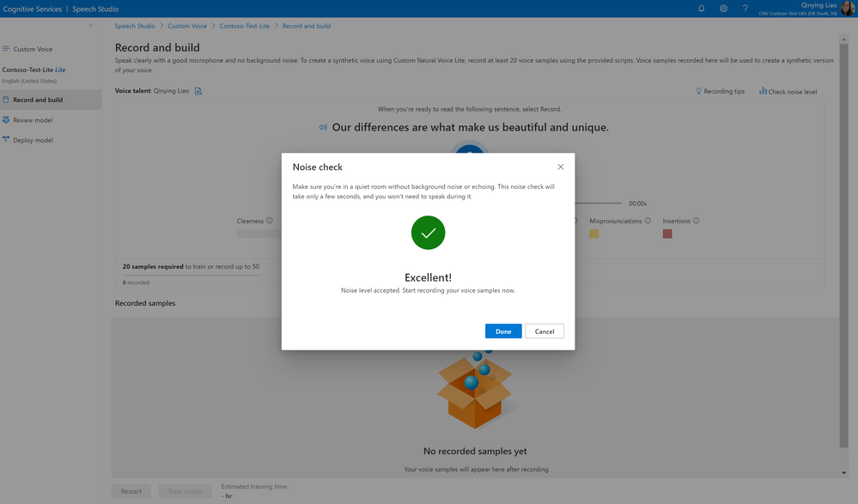Viewport: 858px width, 504px height.
Task: Click the Train model button
Action: (x=185, y=491)
